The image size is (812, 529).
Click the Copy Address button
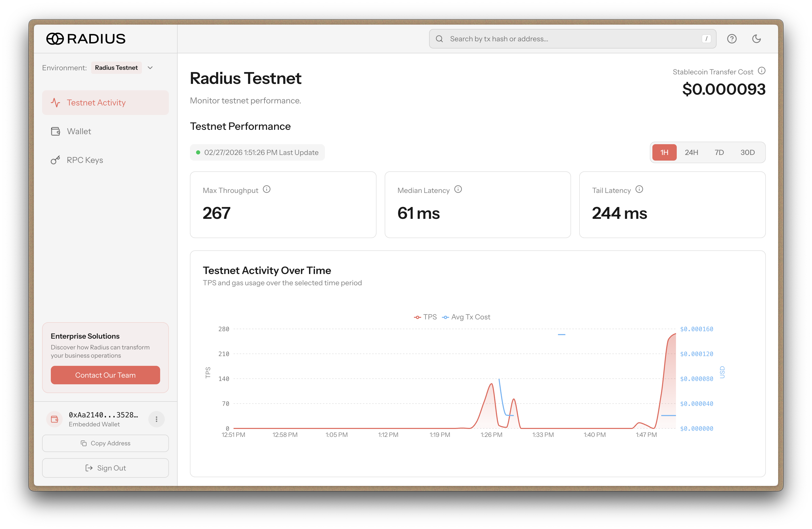tap(105, 443)
